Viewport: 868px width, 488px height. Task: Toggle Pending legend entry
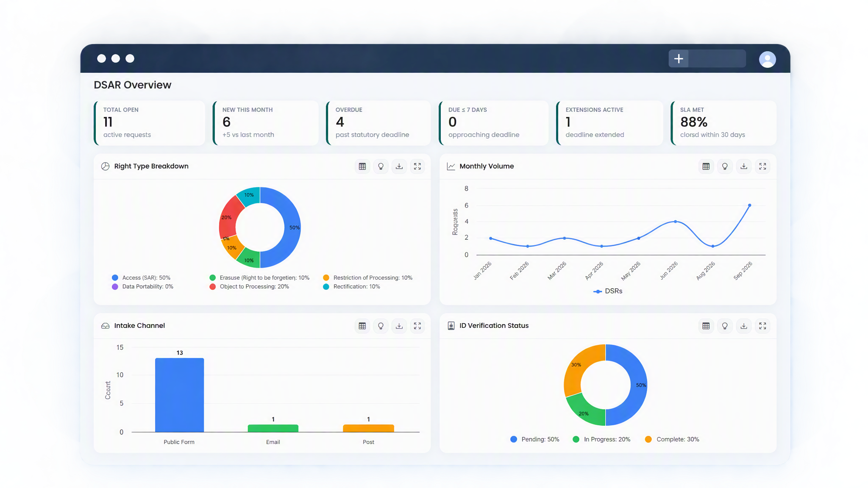click(535, 439)
